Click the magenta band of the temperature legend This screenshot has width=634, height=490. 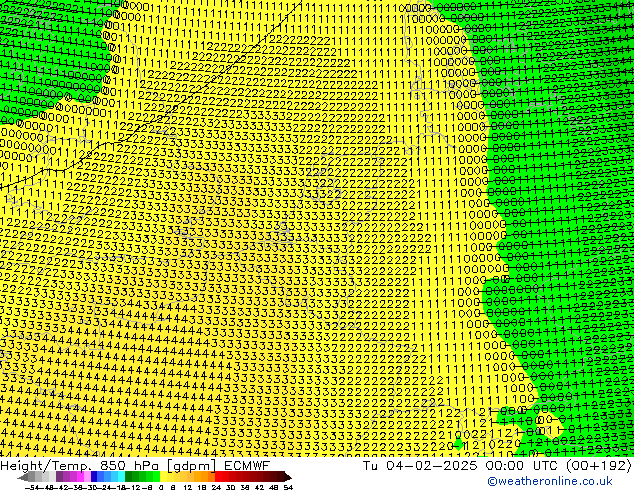pyautogui.click(x=80, y=477)
